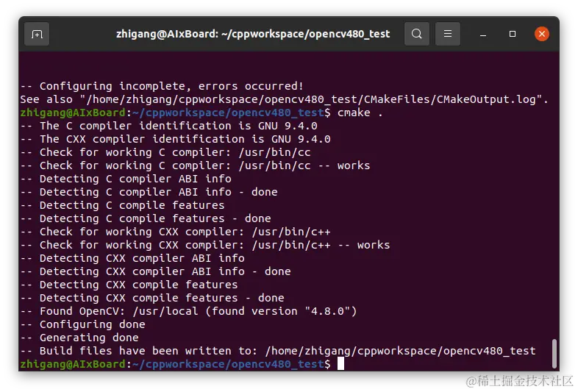This screenshot has width=578, height=392.
Task: Click 'Detecting CXX compile features' line without done
Action: [129, 285]
